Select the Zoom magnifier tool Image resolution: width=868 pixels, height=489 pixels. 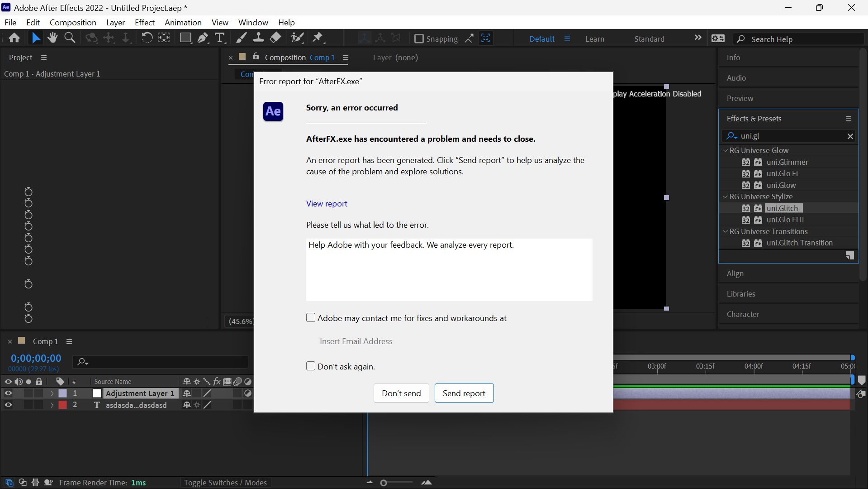[70, 38]
